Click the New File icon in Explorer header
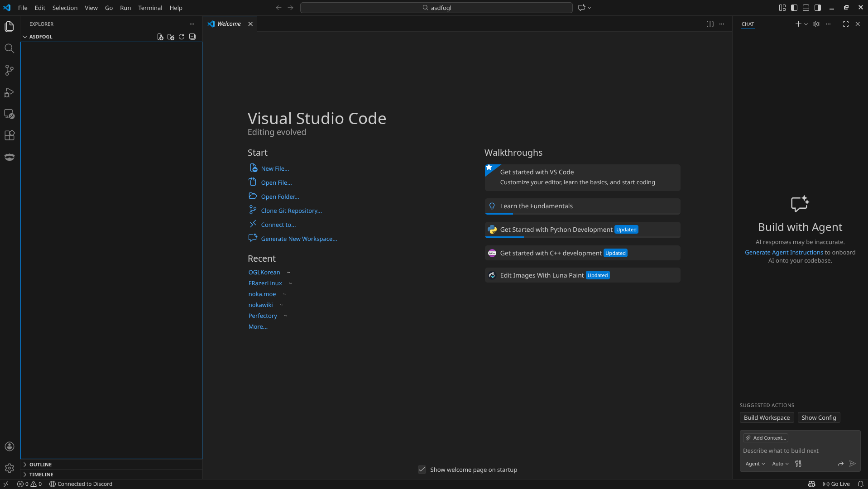868x489 pixels. (160, 37)
